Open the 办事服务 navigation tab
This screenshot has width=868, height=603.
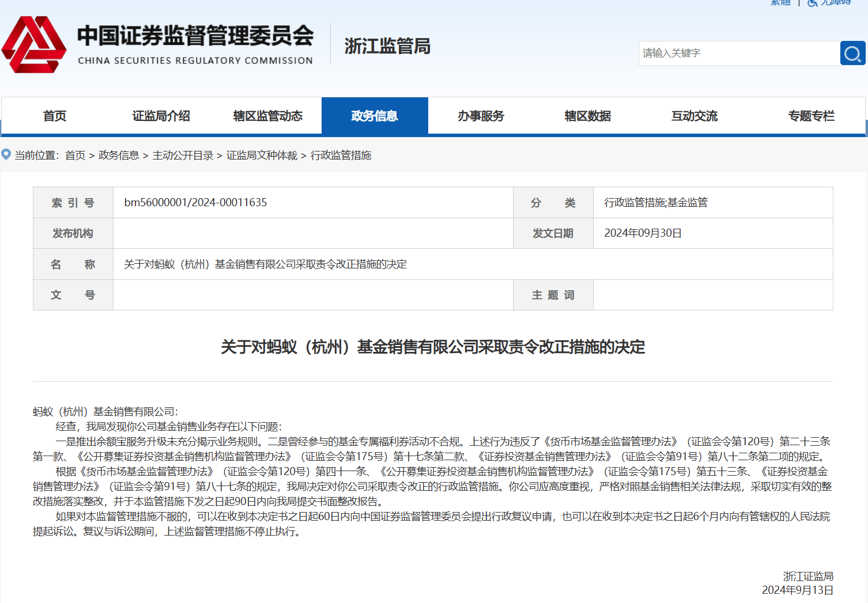(x=481, y=116)
